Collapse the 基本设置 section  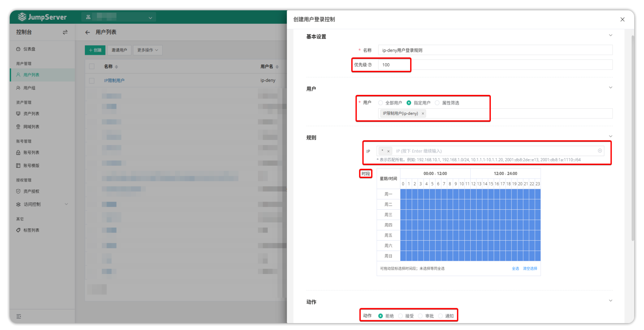[x=610, y=35]
